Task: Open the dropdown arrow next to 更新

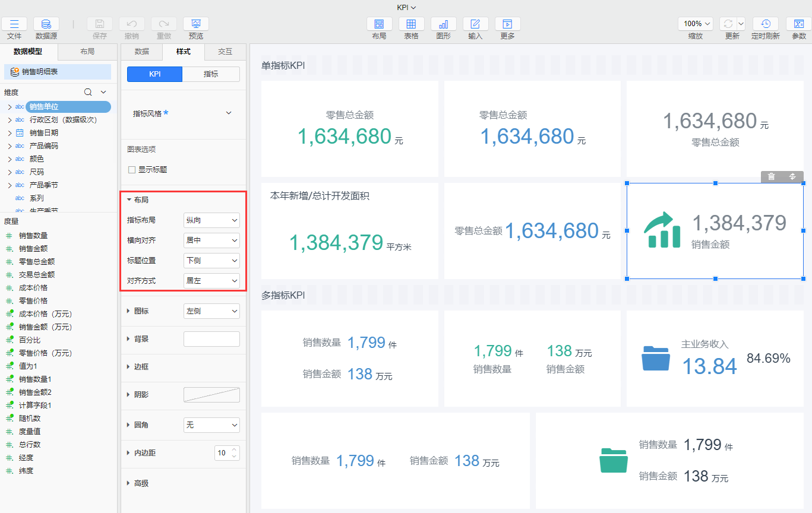Action: (741, 24)
